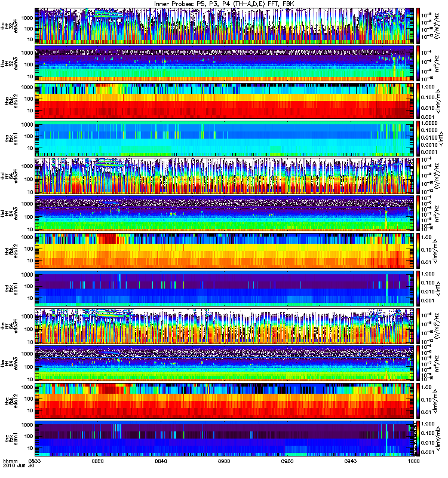This screenshot has width=448, height=478.
Task: Select the thd fbk edc12 filter bank panel
Action: pyautogui.click(x=224, y=251)
